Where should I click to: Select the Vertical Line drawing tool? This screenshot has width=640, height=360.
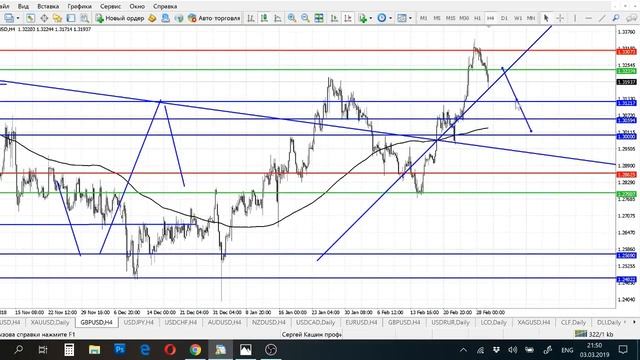point(575,18)
